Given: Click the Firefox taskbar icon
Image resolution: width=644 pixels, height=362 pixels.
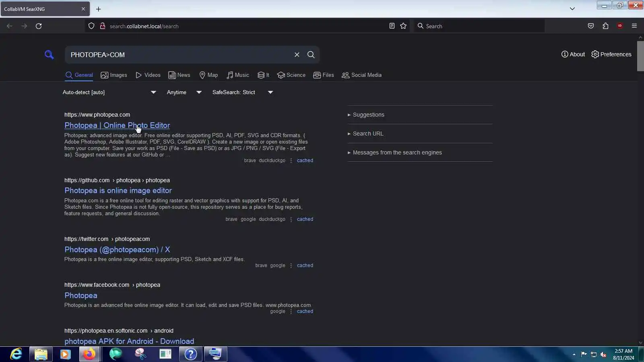Looking at the screenshot, I should [x=89, y=354].
